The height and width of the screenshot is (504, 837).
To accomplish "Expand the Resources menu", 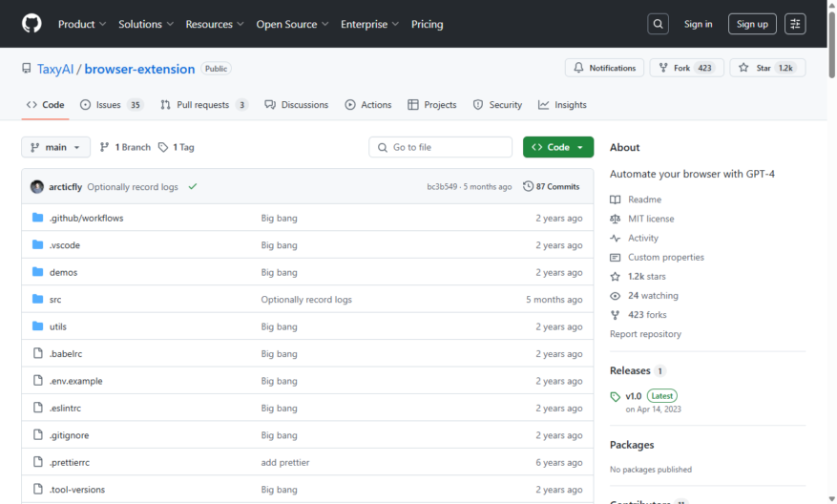I will [215, 24].
